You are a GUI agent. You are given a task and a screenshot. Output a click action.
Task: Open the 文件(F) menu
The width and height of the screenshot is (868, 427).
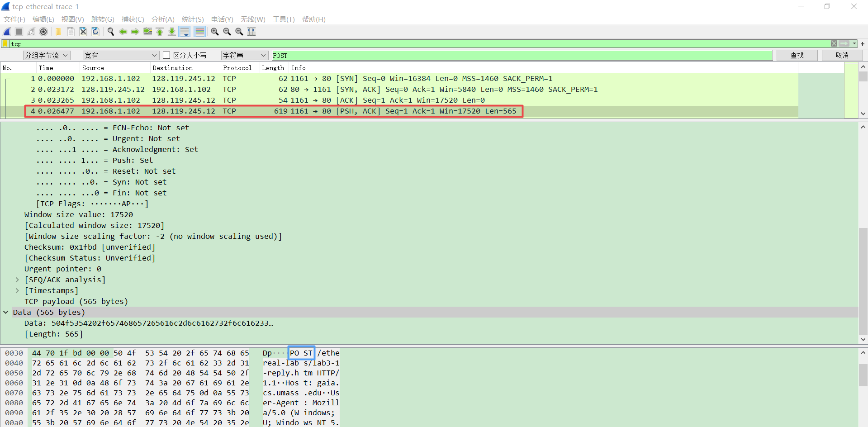(x=14, y=19)
